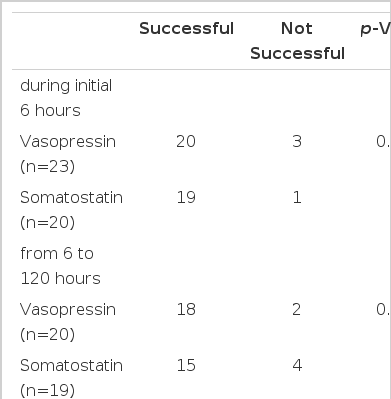Image resolution: width=391 pixels, height=399 pixels.
Task: Click value 20 in Successful column
Action: [x=186, y=141]
